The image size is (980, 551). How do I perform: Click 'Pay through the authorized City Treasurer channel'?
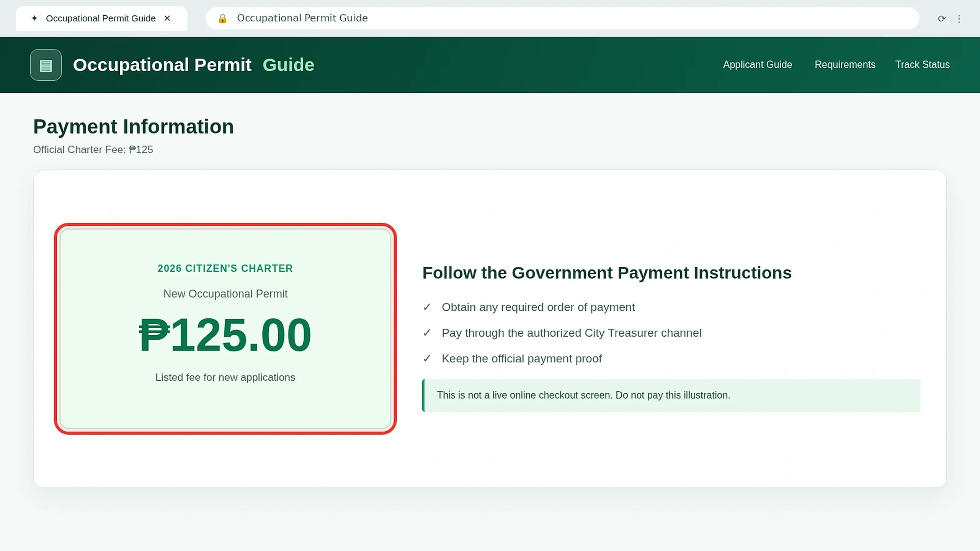click(572, 333)
